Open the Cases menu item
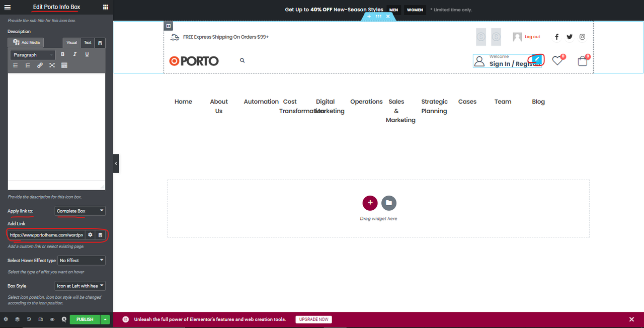This screenshot has width=644, height=328. [x=467, y=102]
